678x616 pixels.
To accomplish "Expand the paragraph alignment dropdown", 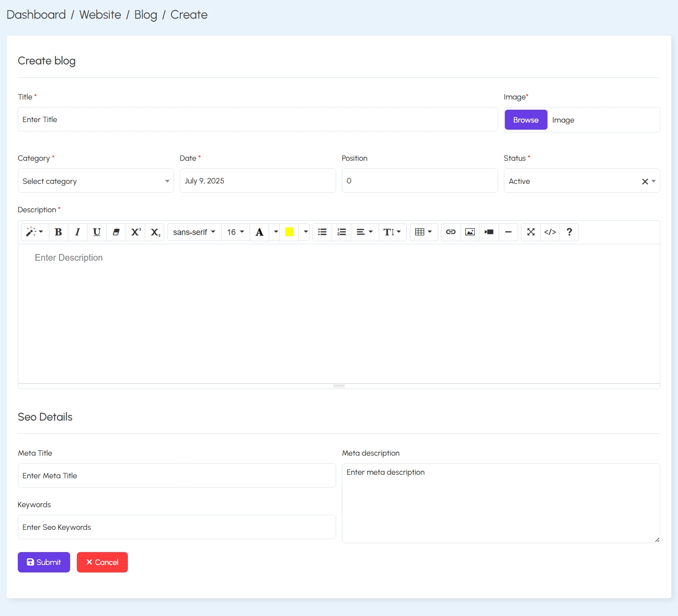I will [365, 232].
